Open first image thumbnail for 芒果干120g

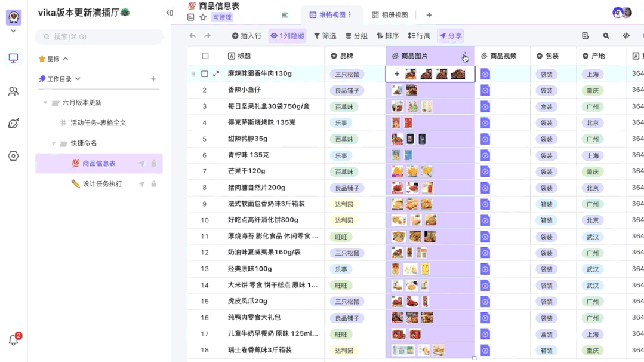click(x=397, y=171)
